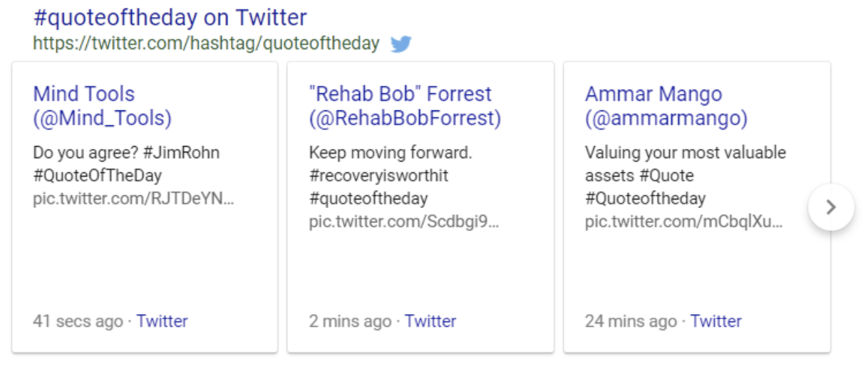Select the Keep moving forward tweet text
The image size is (868, 376).
click(x=391, y=175)
